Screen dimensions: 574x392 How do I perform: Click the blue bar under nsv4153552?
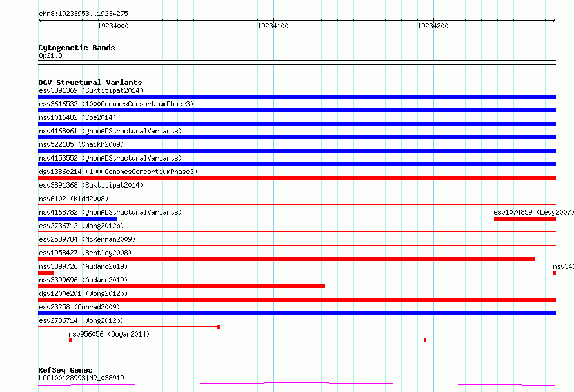pos(297,164)
